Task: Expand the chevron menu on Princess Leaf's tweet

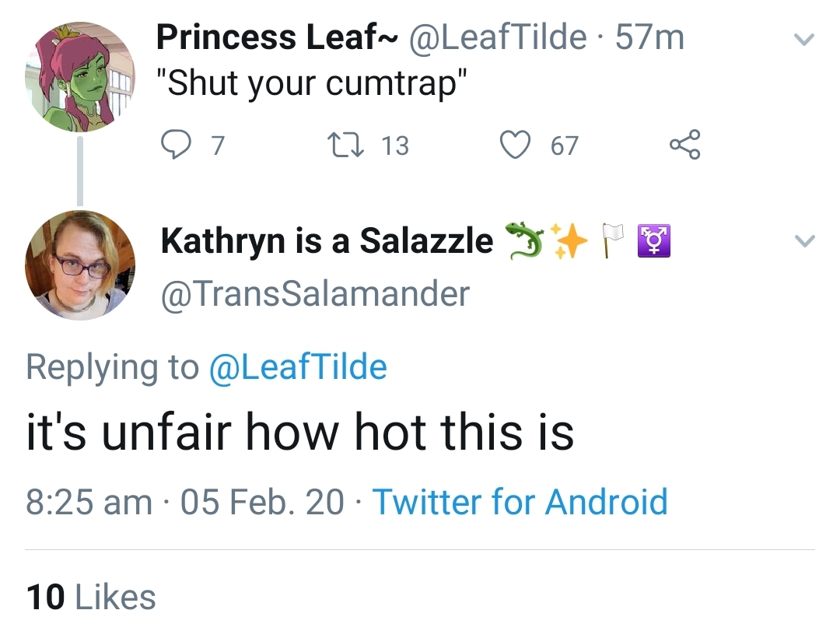Action: pos(804,39)
